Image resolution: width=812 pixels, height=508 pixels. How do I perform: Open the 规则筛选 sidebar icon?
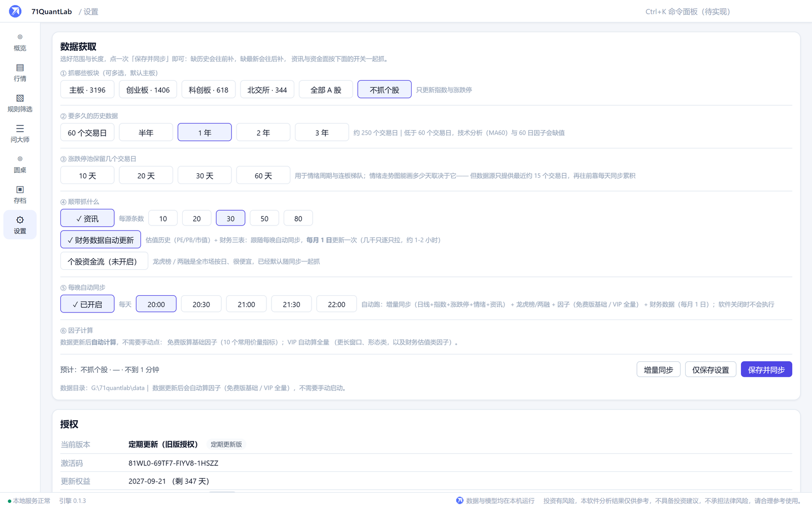click(20, 103)
